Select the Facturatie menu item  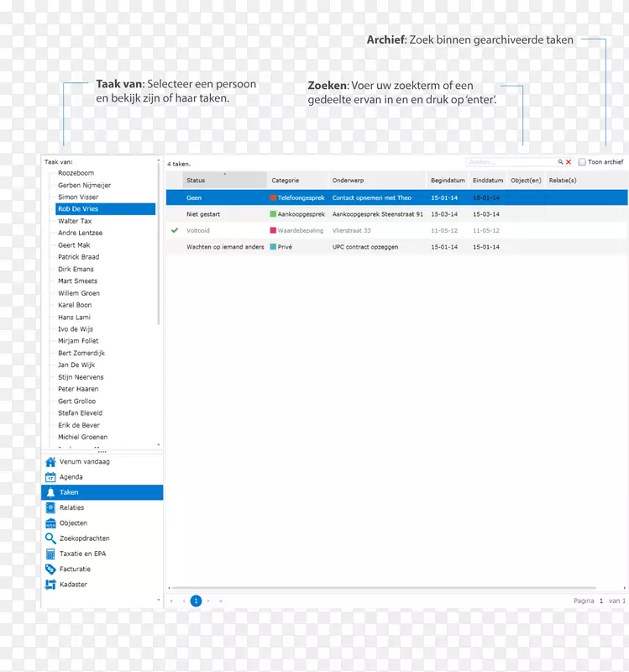[102, 570]
